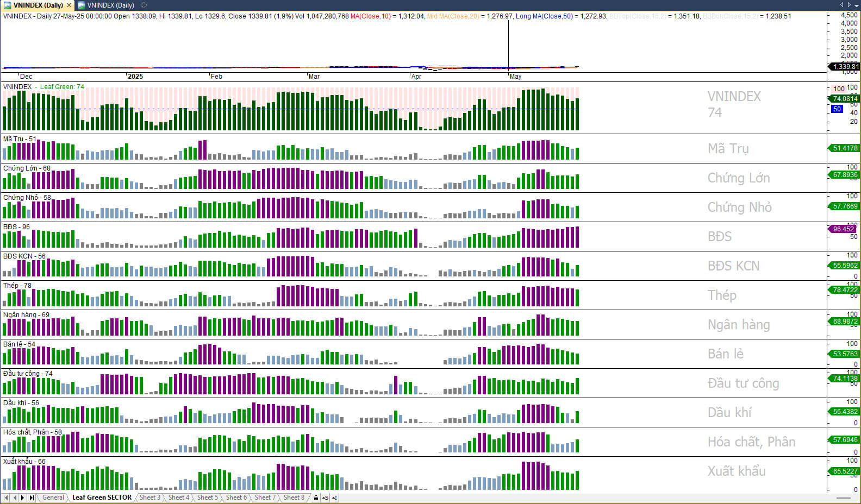Open the General sheet tab

point(53,497)
